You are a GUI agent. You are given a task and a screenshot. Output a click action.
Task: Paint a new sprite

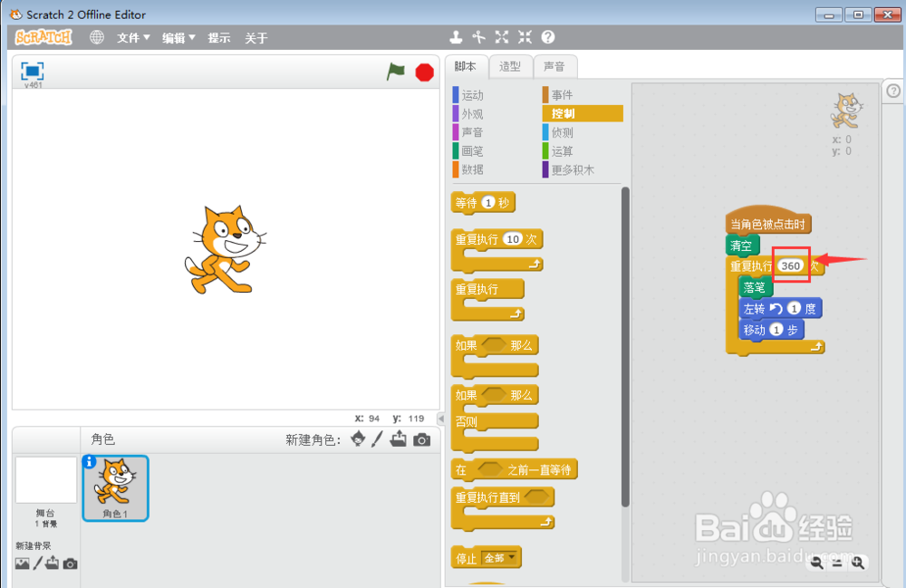[x=377, y=439]
